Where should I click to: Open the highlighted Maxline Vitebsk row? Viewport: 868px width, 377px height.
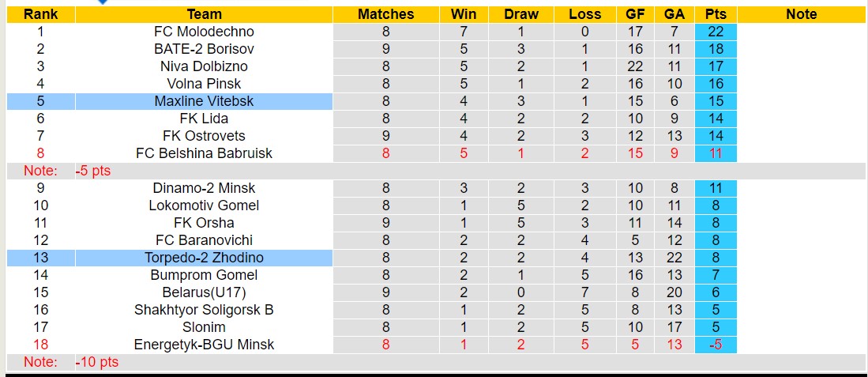tap(204, 101)
